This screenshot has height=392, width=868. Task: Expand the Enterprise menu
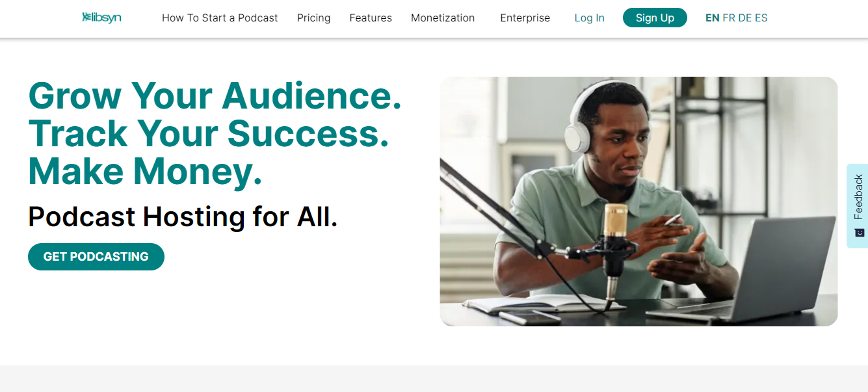click(525, 18)
